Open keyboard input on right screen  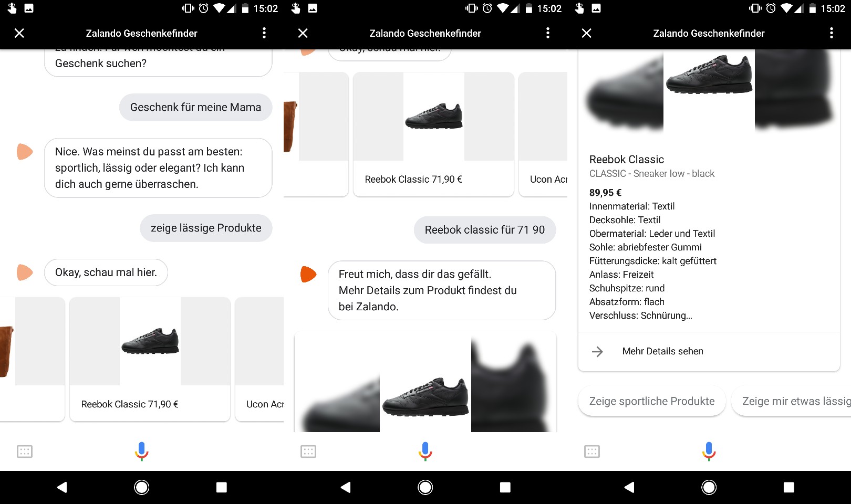click(x=592, y=451)
